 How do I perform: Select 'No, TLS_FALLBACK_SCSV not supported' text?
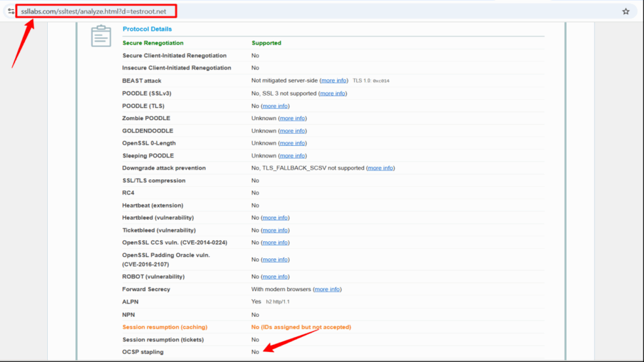point(308,168)
